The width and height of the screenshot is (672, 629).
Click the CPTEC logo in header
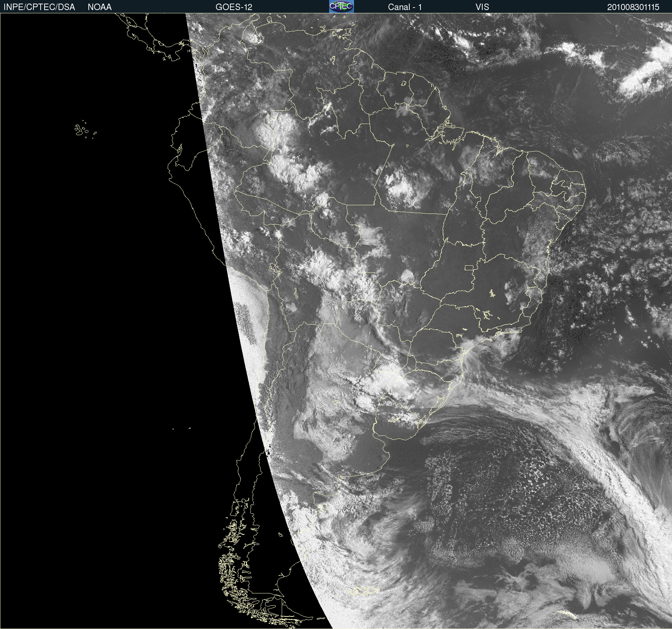pyautogui.click(x=341, y=6)
